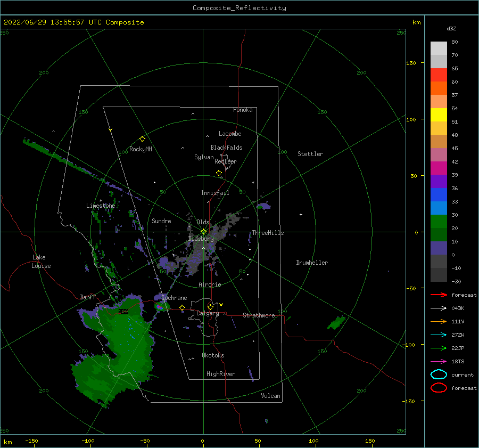Click the RedDeer city label
This screenshot has width=479, height=448.
226,161
